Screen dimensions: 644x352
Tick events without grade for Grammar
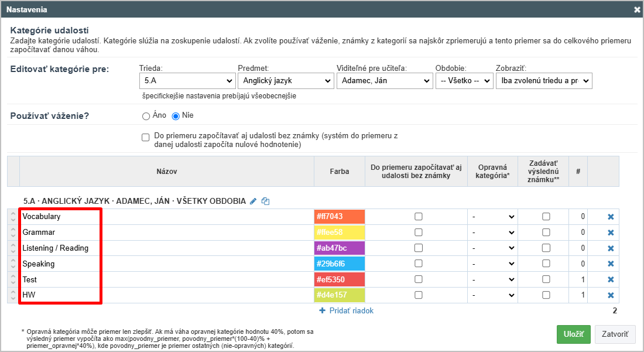point(419,232)
